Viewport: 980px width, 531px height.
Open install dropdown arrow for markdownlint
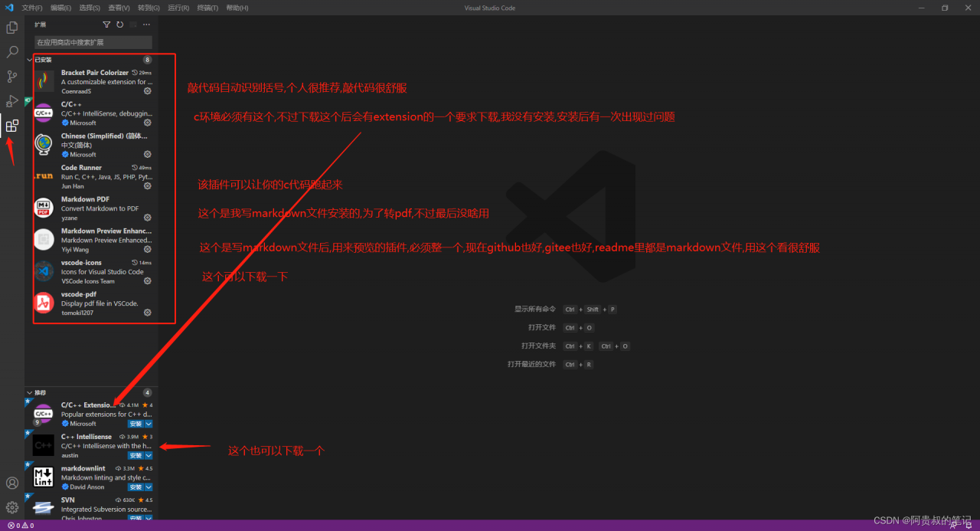tap(149, 487)
